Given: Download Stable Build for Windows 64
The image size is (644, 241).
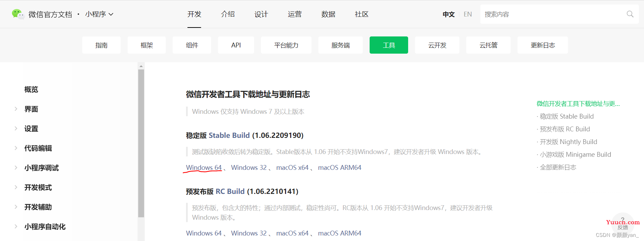Looking at the screenshot, I should coord(204,167).
